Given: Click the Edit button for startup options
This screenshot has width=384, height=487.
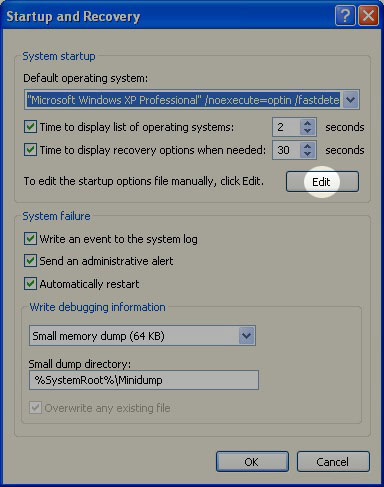Looking at the screenshot, I should coord(322,182).
